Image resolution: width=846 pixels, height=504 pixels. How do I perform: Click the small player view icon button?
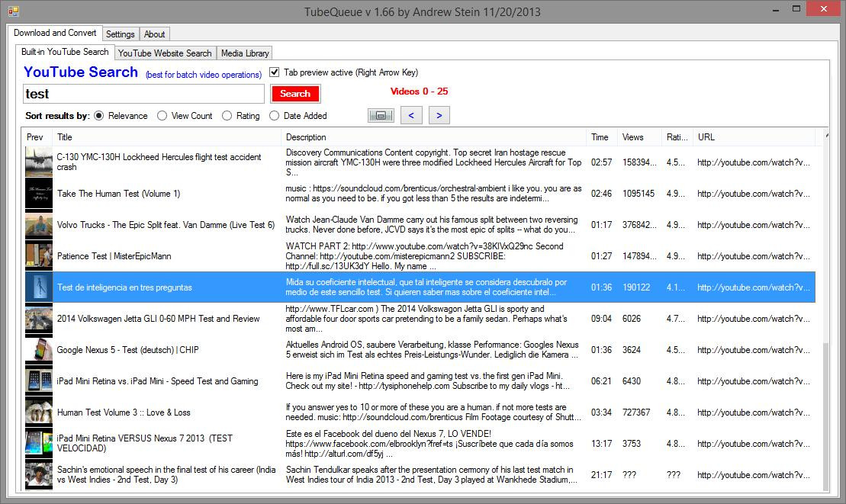(x=381, y=115)
